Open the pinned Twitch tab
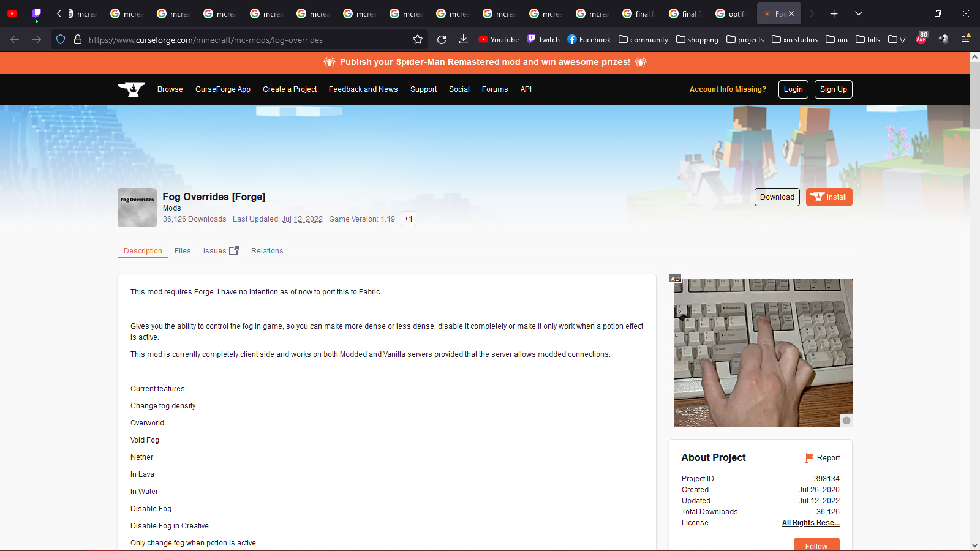Image resolution: width=980 pixels, height=551 pixels. [37, 13]
